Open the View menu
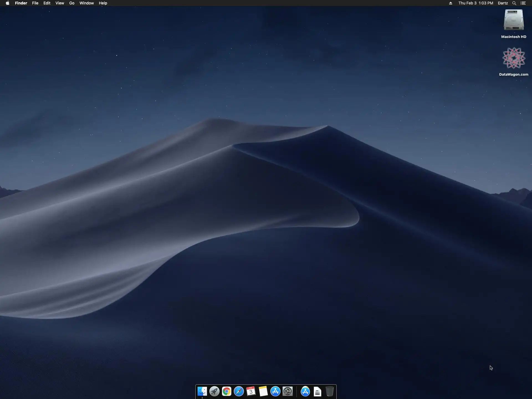 pyautogui.click(x=60, y=3)
